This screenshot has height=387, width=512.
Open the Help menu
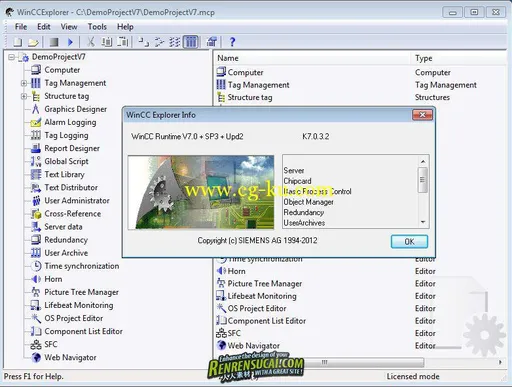(x=125, y=27)
